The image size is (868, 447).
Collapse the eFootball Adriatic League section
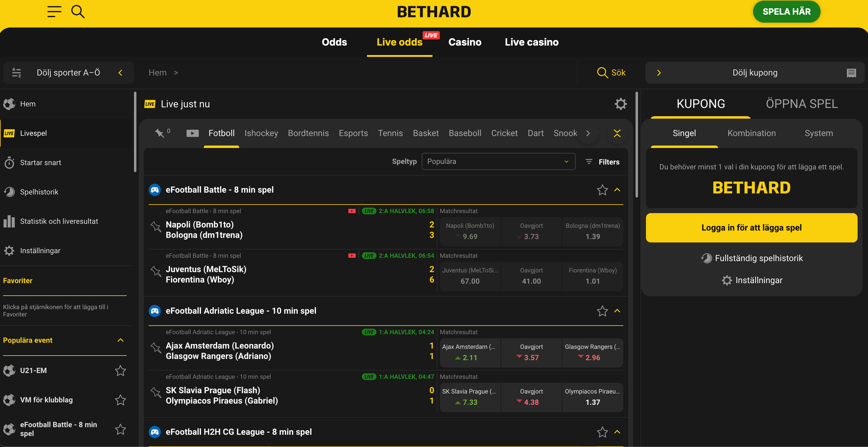tap(617, 311)
